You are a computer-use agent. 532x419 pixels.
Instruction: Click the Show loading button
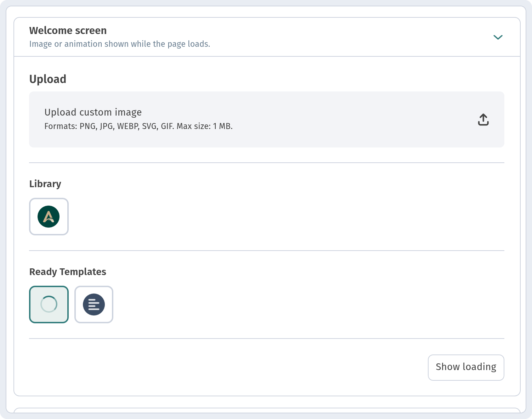(466, 368)
